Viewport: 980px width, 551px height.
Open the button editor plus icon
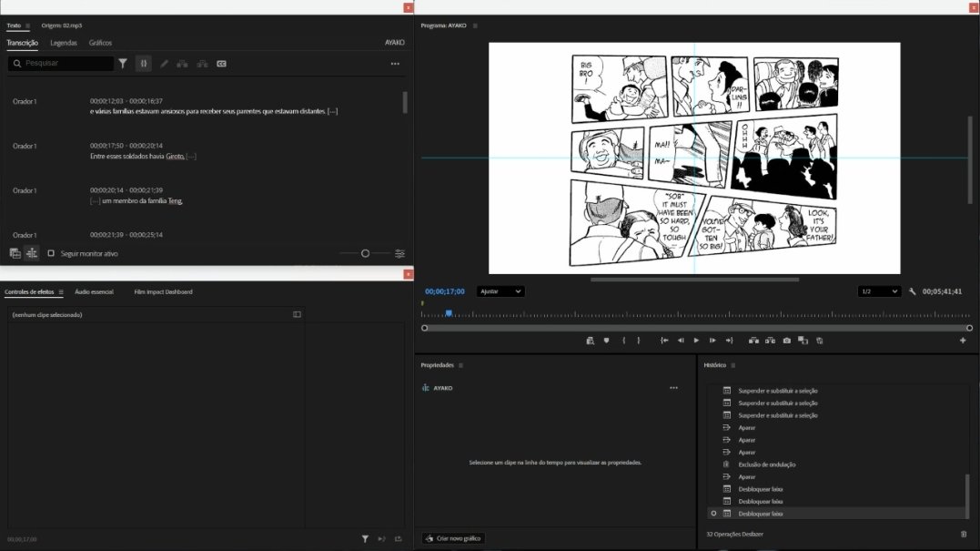click(963, 341)
